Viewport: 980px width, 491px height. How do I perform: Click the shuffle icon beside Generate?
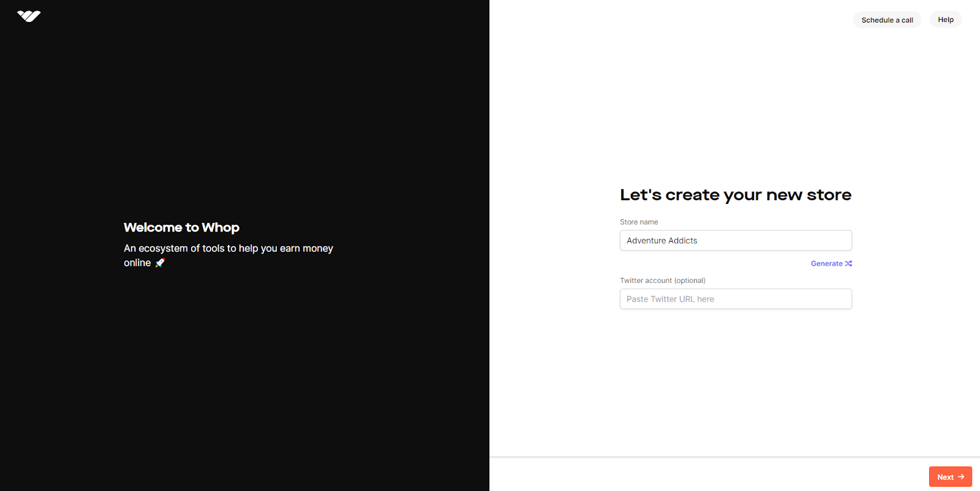coord(848,264)
